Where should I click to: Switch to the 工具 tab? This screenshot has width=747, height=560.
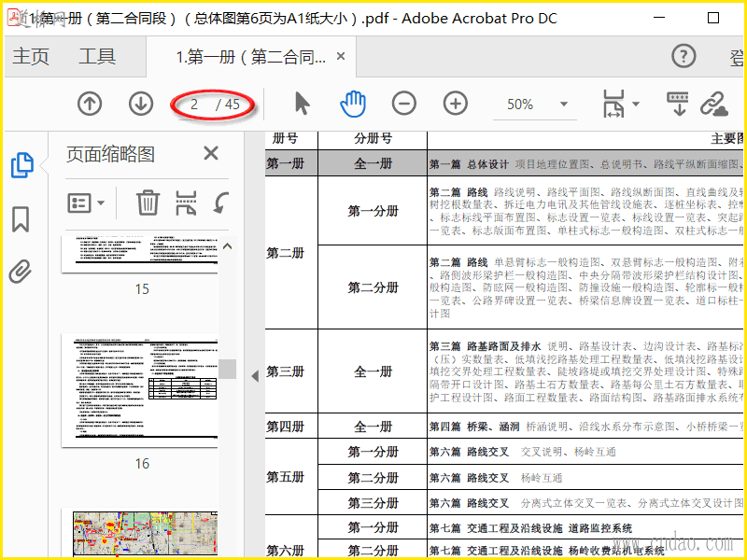[97, 56]
